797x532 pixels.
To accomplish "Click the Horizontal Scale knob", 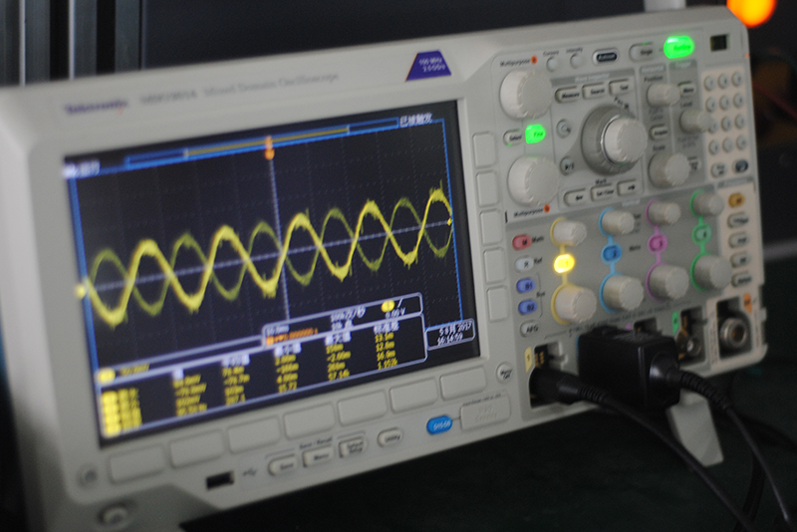I will 668,169.
